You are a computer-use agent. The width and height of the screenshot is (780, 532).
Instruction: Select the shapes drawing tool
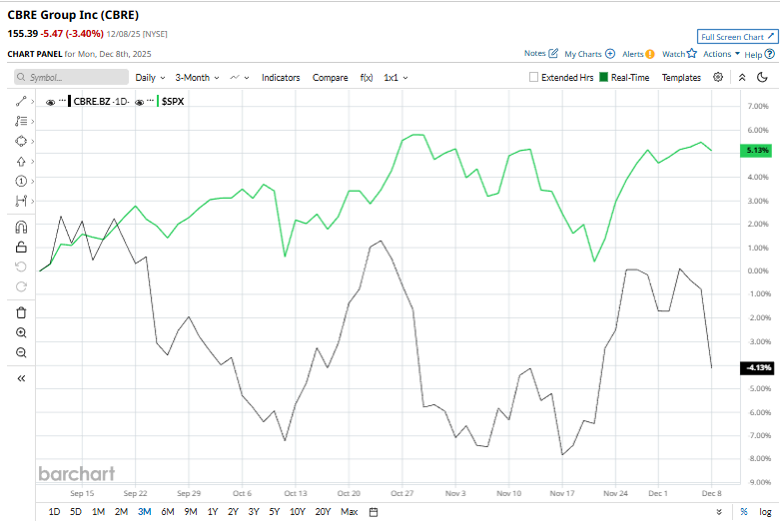pos(21,141)
